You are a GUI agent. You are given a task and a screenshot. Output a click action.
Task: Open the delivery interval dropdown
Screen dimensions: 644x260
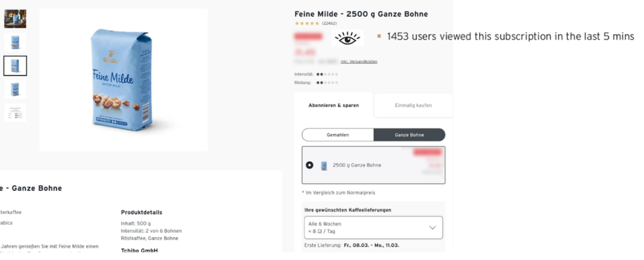click(x=373, y=227)
